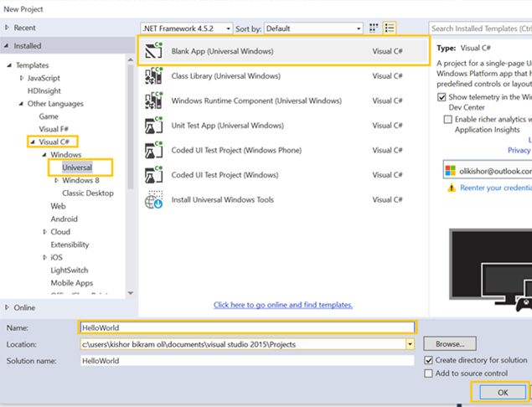The height and width of the screenshot is (407, 532).
Task: Click the Coded UI Test Project (Windows) icon
Action: pos(153,175)
